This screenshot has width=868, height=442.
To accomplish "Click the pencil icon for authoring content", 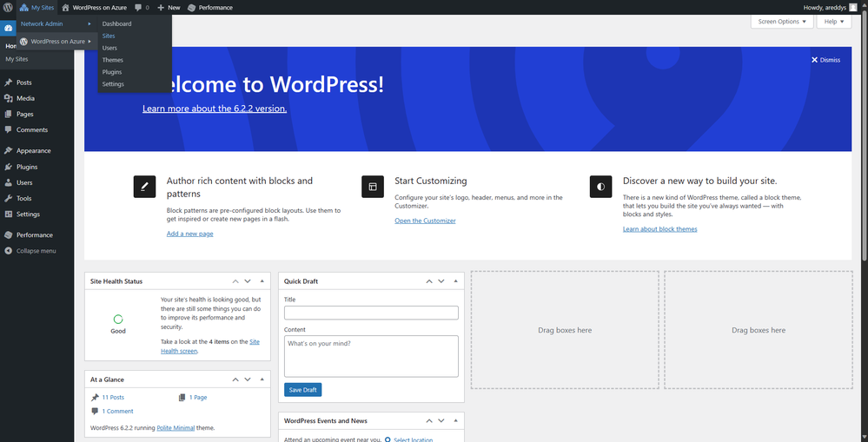I will click(144, 187).
